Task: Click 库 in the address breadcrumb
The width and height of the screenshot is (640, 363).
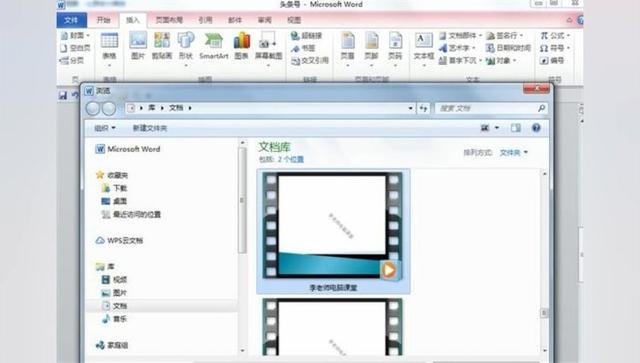Action: point(151,108)
